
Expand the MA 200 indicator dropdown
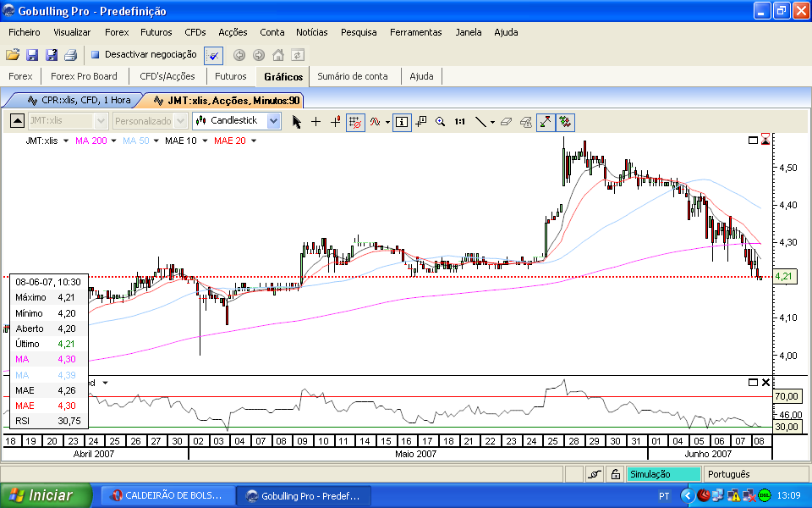coord(113,141)
